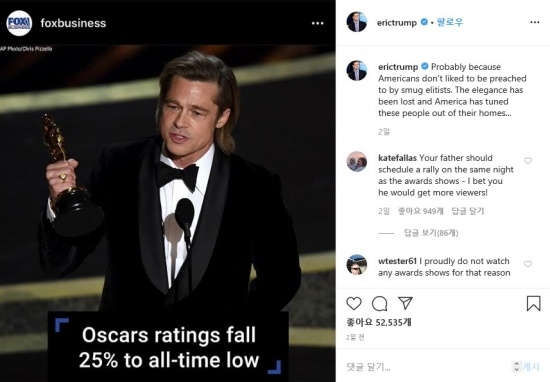
Task: View 949 likes on katefallas comment
Action: point(421,211)
